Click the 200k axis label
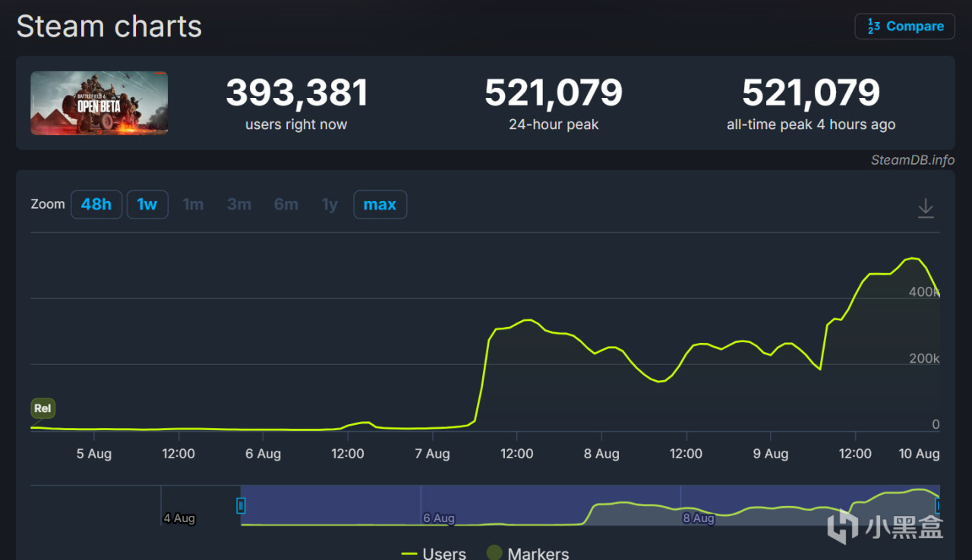The image size is (972, 560). click(924, 358)
